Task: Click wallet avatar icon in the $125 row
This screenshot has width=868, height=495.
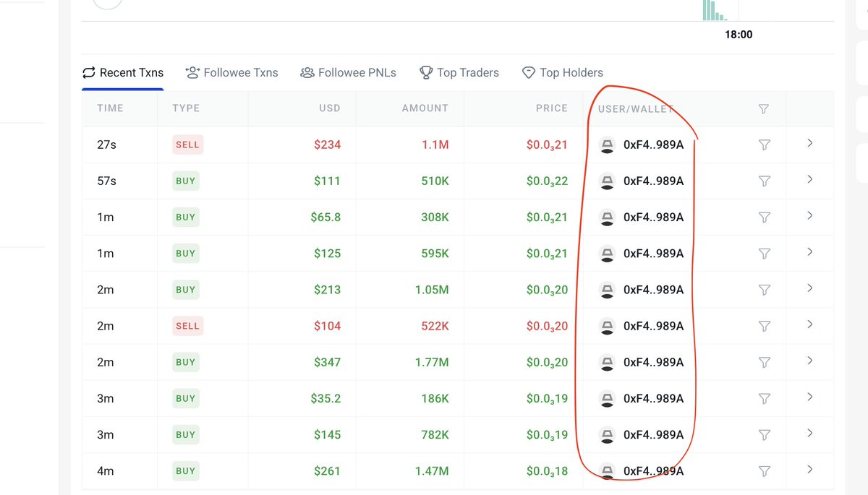Action: click(x=608, y=254)
